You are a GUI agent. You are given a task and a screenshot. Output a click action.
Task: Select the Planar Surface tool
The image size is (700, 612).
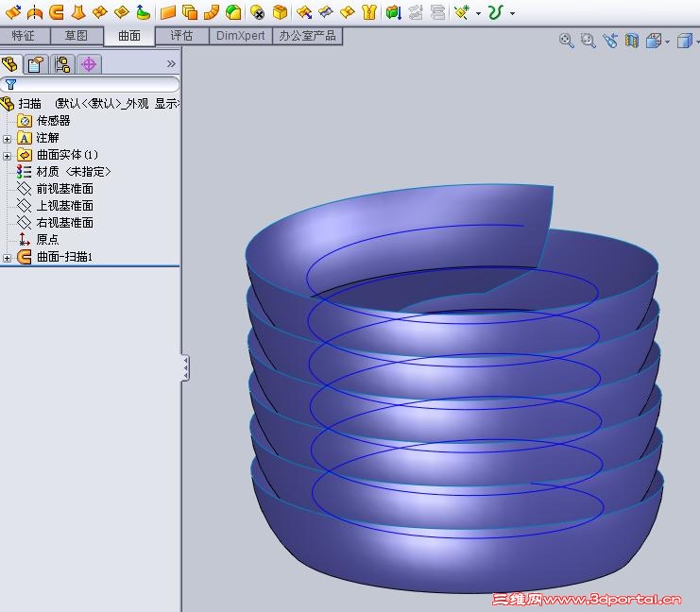pos(168,12)
